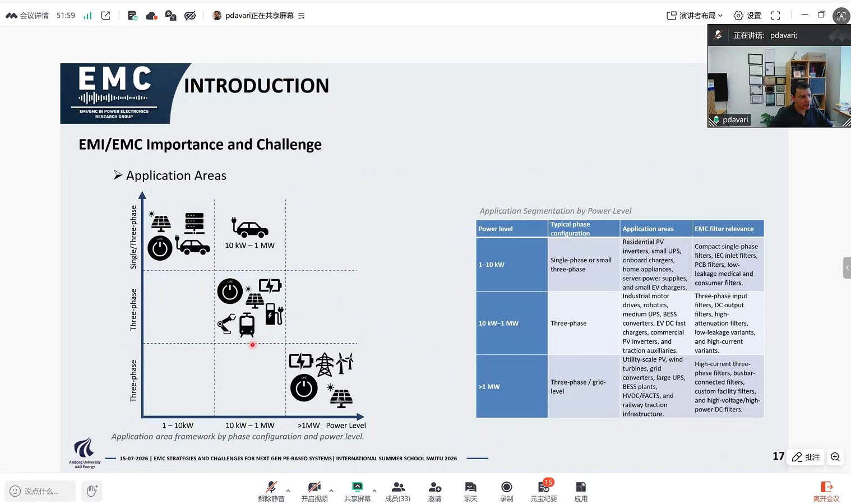Click the meeting timer 51:59
Viewport: 851px width, 504px height.
(66, 16)
